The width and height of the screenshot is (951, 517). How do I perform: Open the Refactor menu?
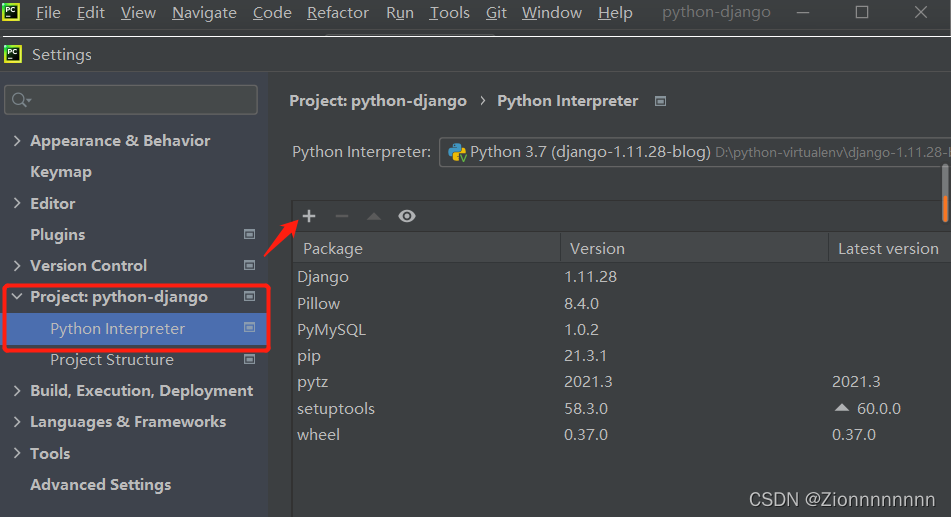(337, 13)
